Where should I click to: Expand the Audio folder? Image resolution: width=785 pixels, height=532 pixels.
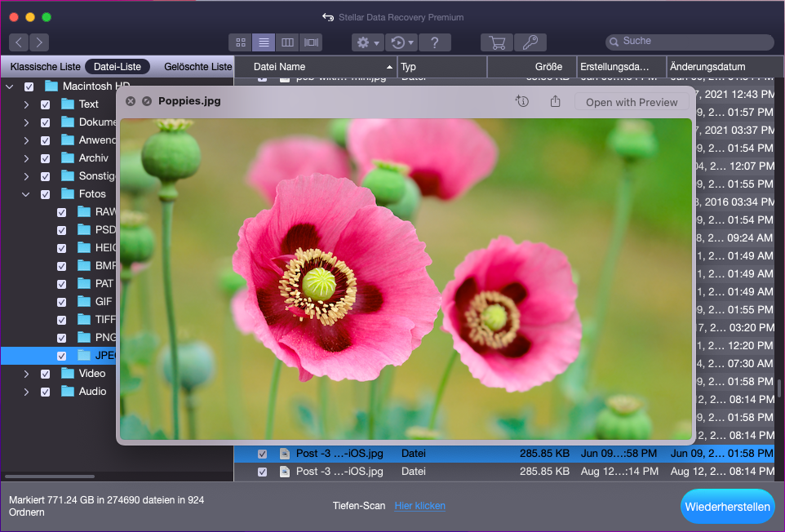(26, 392)
